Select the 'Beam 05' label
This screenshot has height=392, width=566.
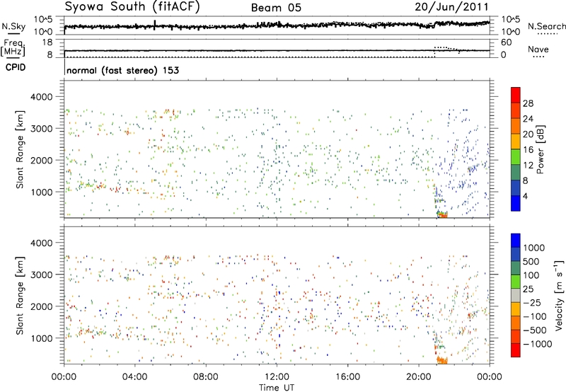(276, 8)
